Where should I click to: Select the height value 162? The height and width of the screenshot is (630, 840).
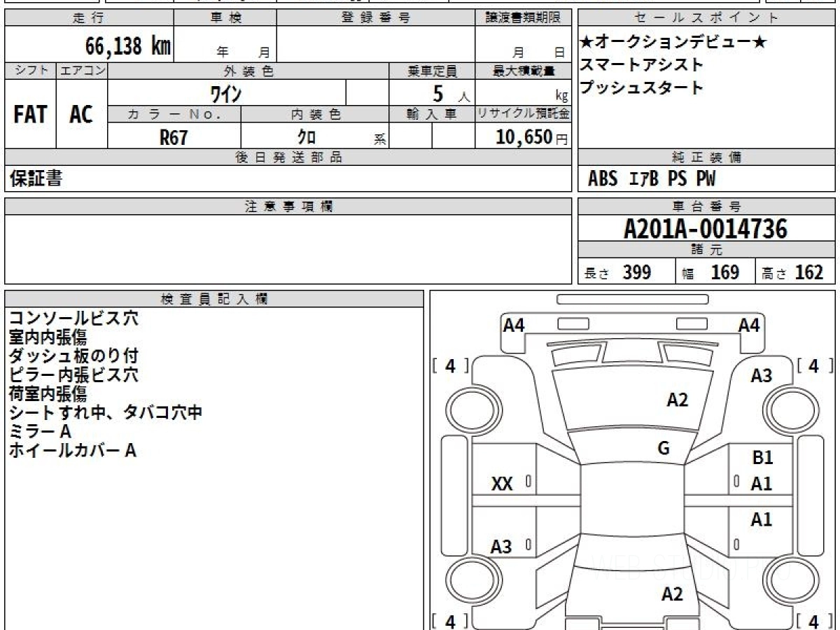809,272
